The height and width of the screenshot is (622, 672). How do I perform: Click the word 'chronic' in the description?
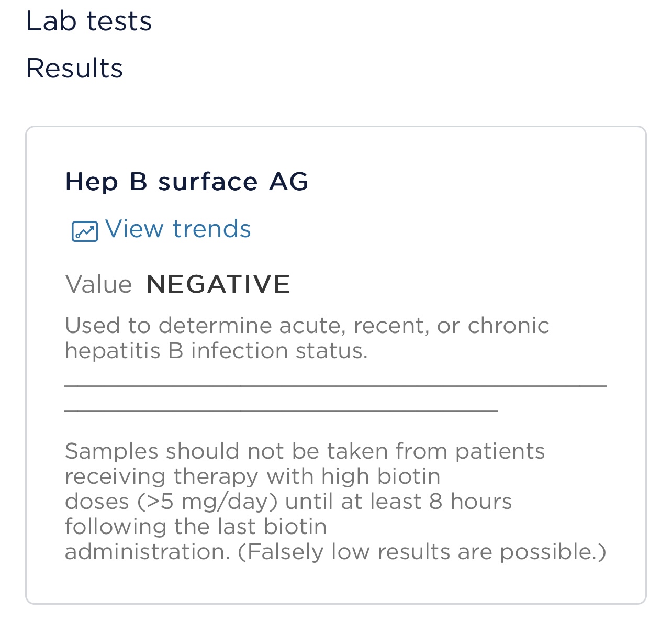(508, 326)
